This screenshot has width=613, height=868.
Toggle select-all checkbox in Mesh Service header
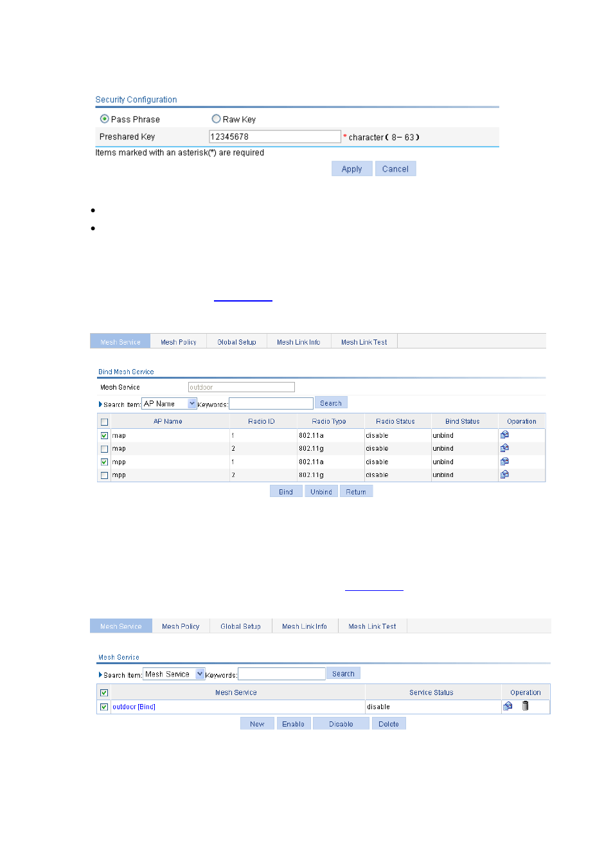[x=104, y=692]
